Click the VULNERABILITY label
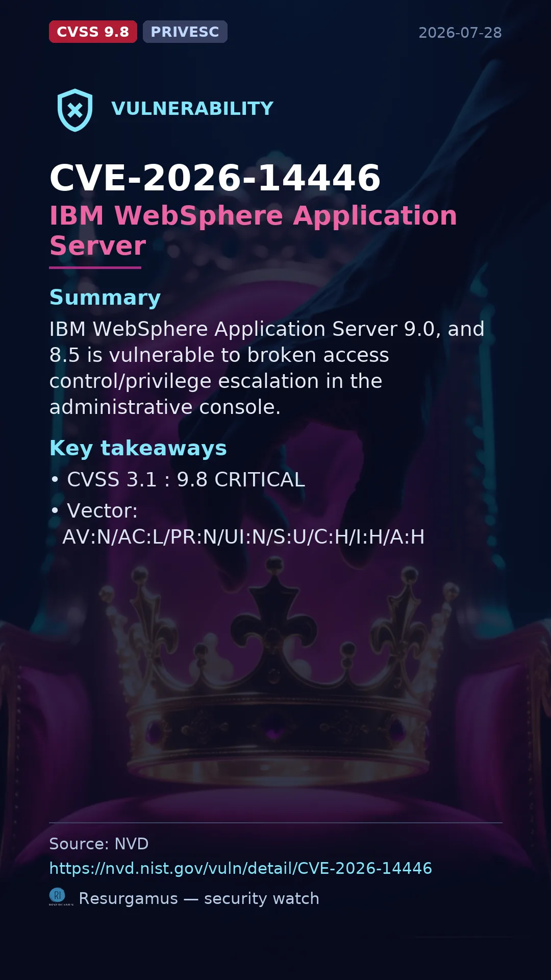Viewport: 551px width, 980px height. click(x=192, y=108)
